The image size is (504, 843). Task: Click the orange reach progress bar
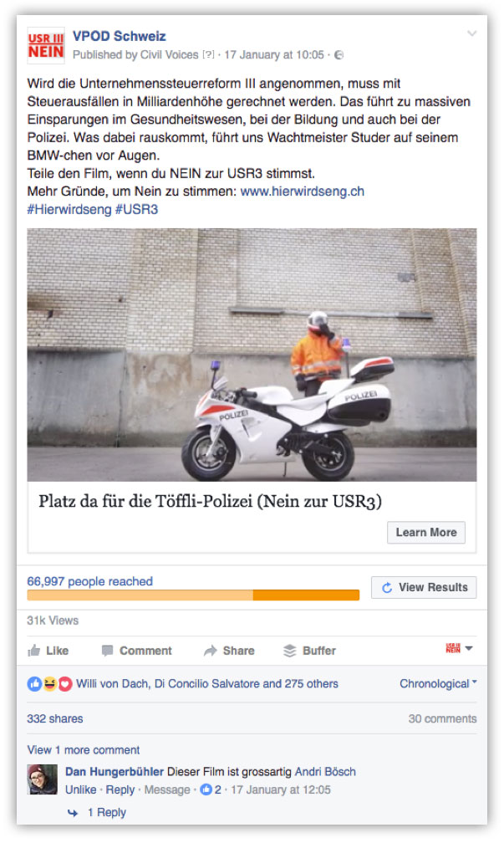[193, 595]
